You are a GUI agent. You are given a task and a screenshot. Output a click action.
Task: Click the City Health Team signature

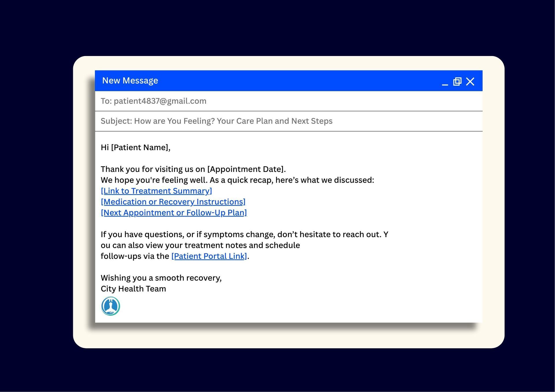point(133,289)
